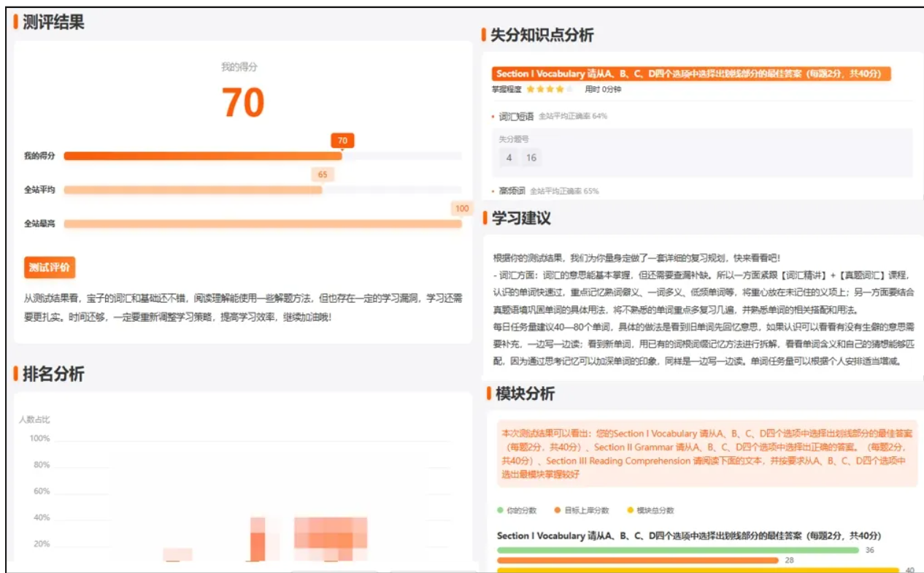
Task: Click the evaluation paragraph starting 从测试结果看
Action: [243, 308]
